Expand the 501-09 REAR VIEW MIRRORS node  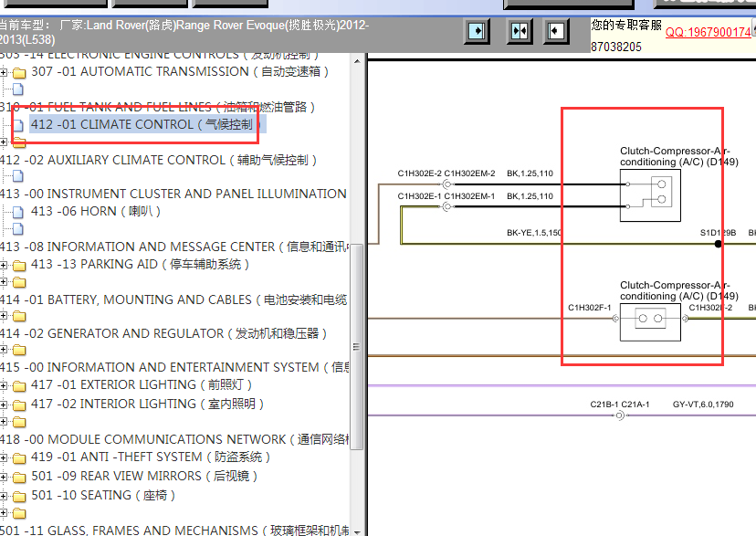click(4, 478)
